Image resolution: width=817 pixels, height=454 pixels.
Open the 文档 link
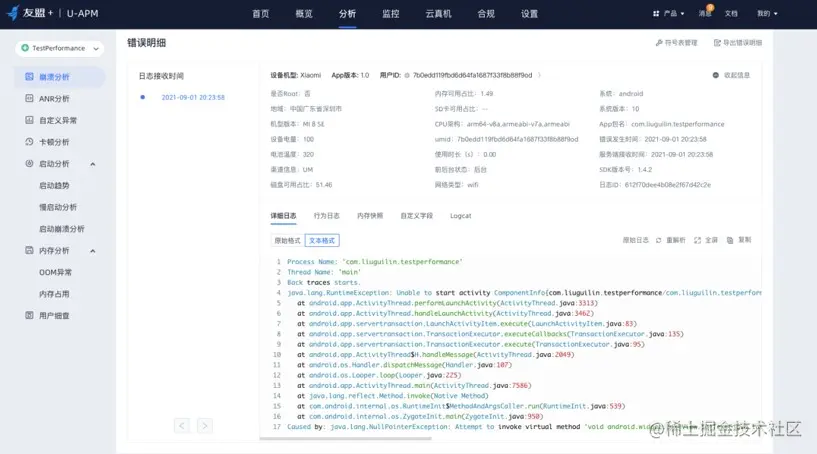[731, 14]
